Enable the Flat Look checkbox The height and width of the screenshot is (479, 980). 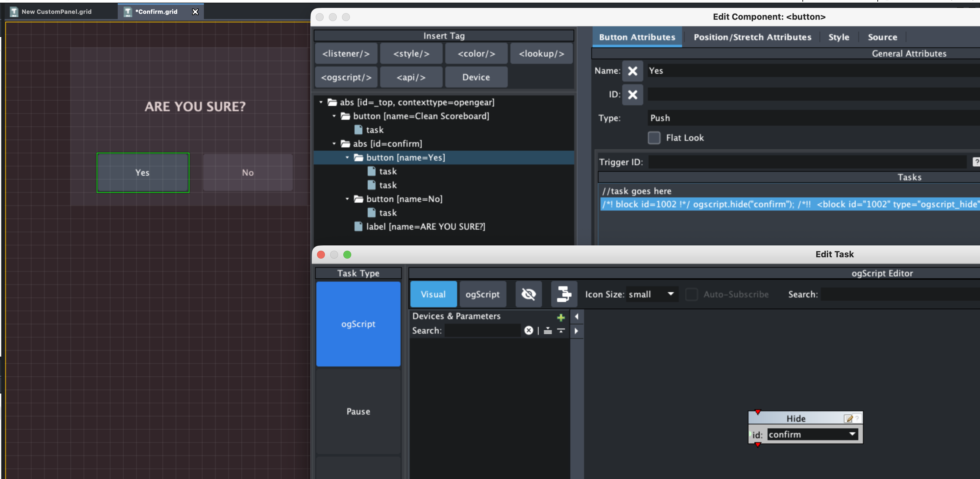(x=653, y=138)
